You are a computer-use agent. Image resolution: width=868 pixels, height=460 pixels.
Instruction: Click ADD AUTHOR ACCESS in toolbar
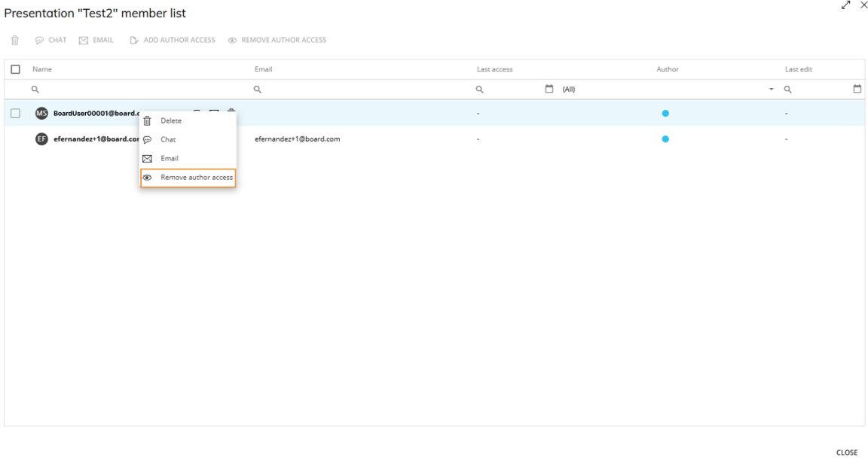tap(172, 41)
